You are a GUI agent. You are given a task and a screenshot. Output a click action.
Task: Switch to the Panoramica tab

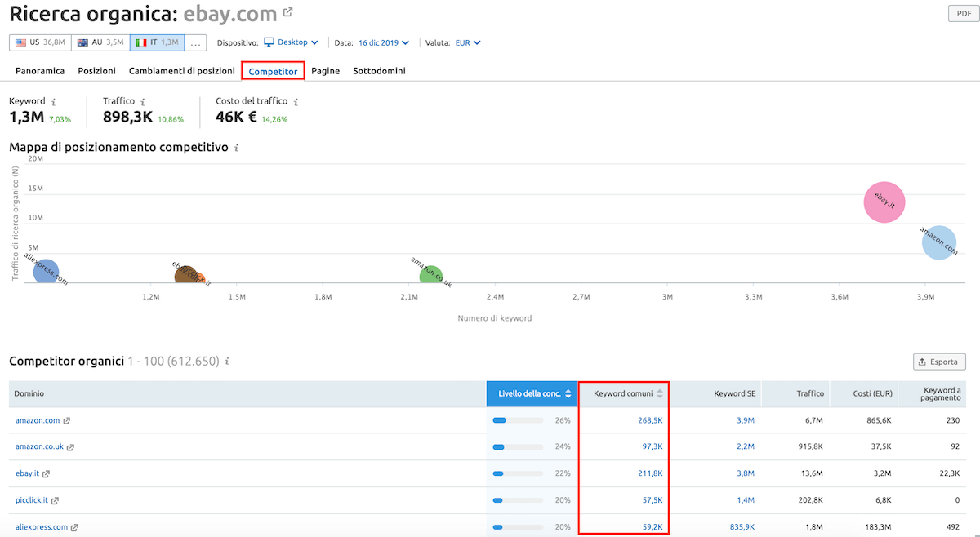(39, 71)
